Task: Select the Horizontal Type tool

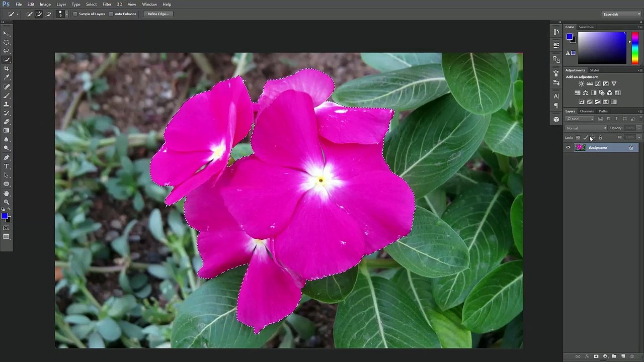Action: (7, 166)
